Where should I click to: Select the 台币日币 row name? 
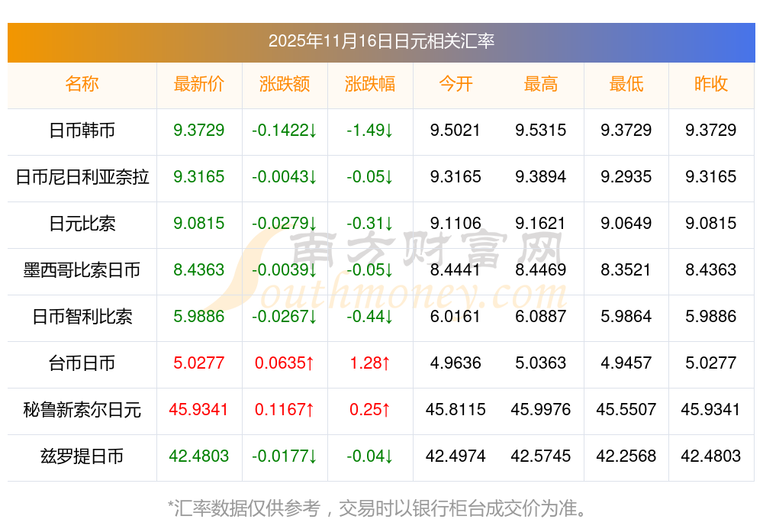[82, 363]
